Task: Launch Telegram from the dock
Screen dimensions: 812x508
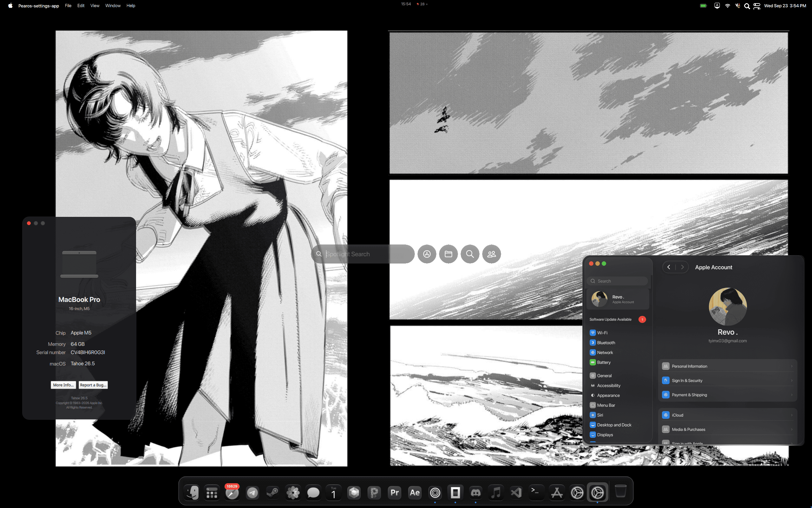Action: pyautogui.click(x=252, y=492)
